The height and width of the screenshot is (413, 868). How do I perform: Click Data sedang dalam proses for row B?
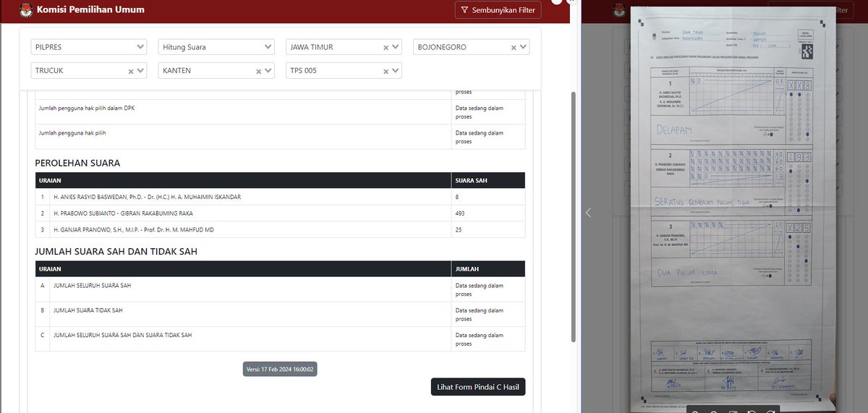[x=480, y=315]
